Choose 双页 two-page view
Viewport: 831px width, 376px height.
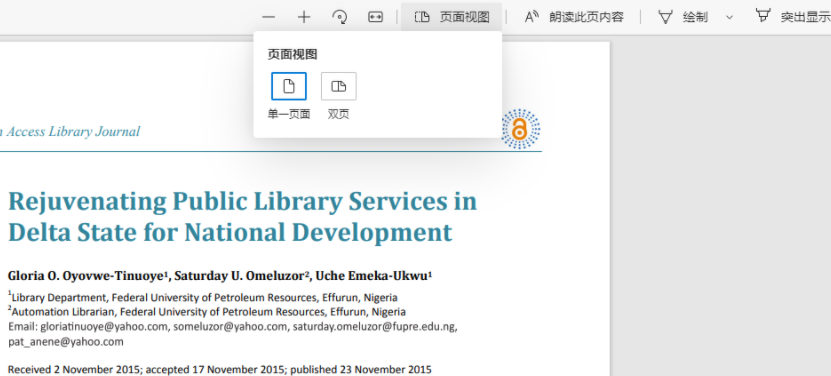pyautogui.click(x=339, y=86)
